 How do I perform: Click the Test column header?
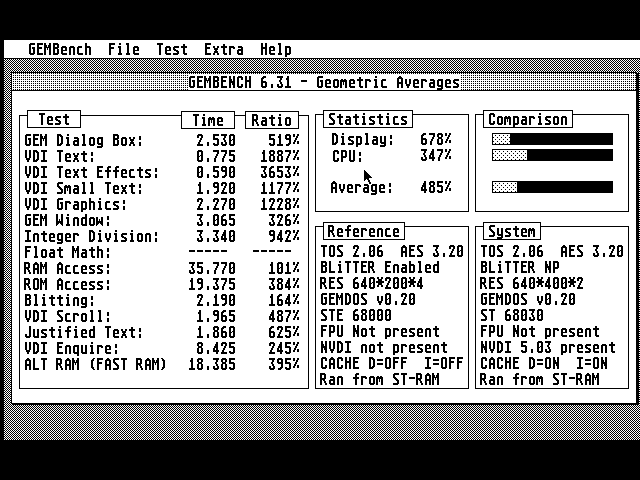tap(54, 120)
